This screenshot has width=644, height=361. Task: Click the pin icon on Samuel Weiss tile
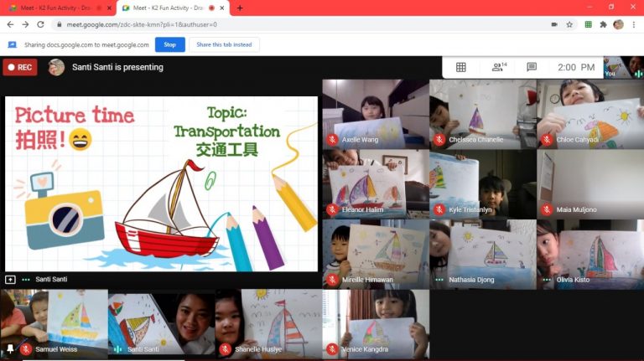(x=10, y=348)
